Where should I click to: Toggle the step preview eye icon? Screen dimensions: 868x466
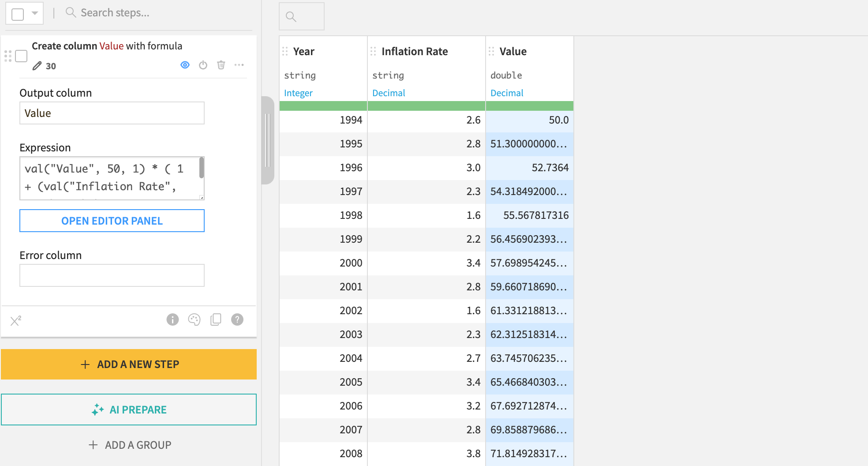[x=185, y=65]
